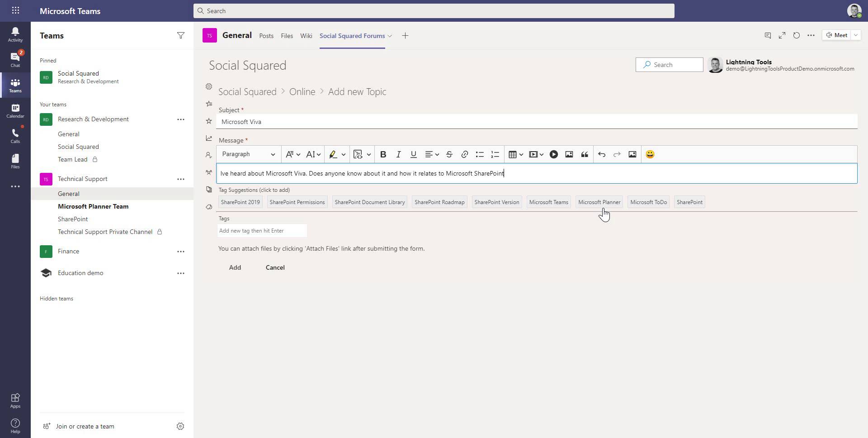Insert a bulleted list
Viewport: 868px width, 438px height.
pyautogui.click(x=480, y=154)
